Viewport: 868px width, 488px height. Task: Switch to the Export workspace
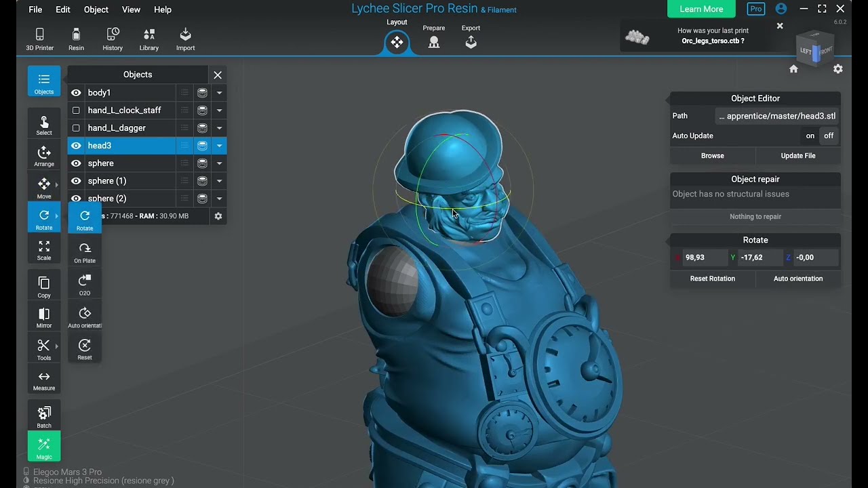471,37
